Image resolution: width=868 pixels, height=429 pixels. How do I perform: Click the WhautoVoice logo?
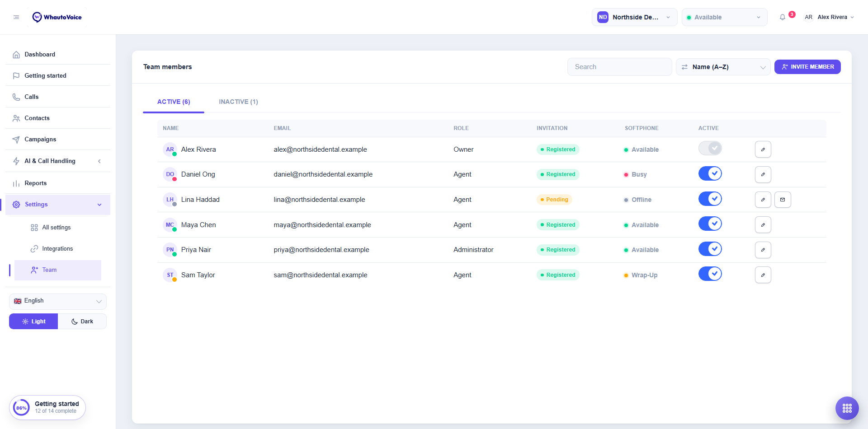(x=57, y=17)
